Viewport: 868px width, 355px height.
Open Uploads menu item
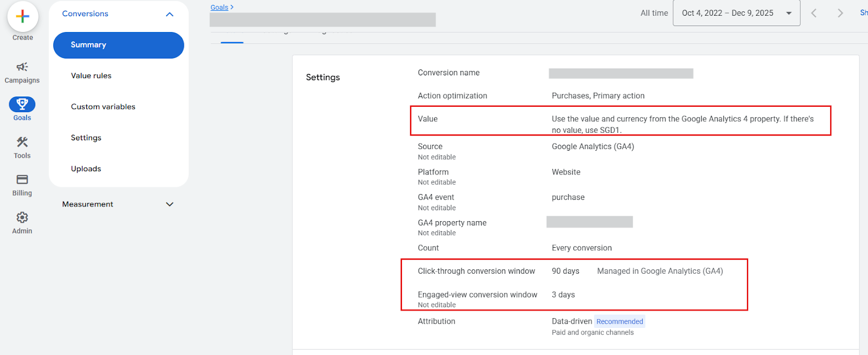click(x=86, y=169)
